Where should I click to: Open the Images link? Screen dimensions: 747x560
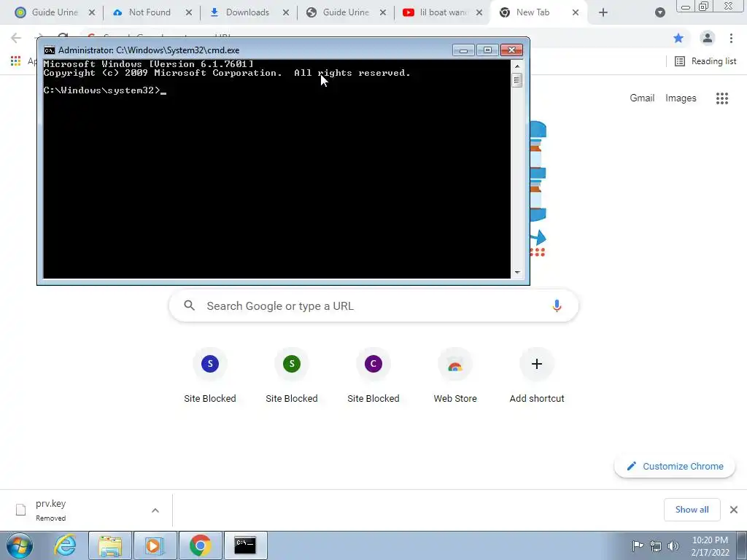(681, 98)
